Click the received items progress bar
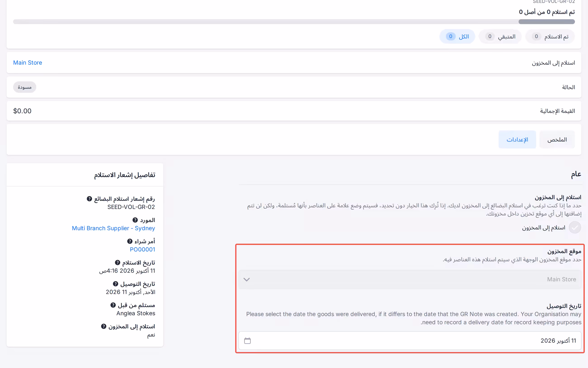This screenshot has height=368, width=588. pos(294,22)
